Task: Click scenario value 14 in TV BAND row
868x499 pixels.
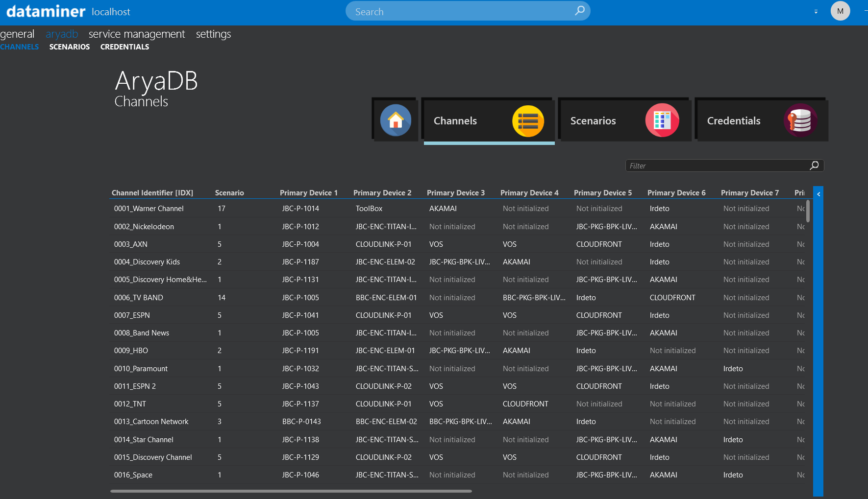Action: pyautogui.click(x=222, y=298)
